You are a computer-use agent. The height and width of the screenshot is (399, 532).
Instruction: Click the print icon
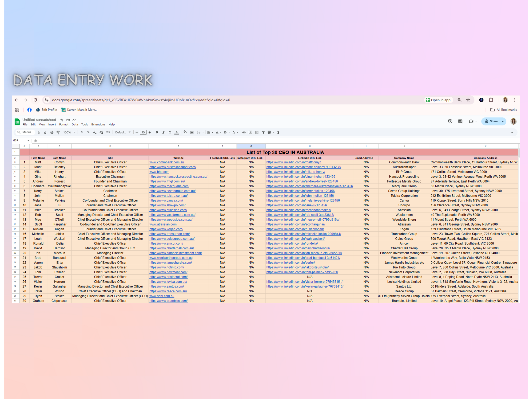(x=51, y=132)
